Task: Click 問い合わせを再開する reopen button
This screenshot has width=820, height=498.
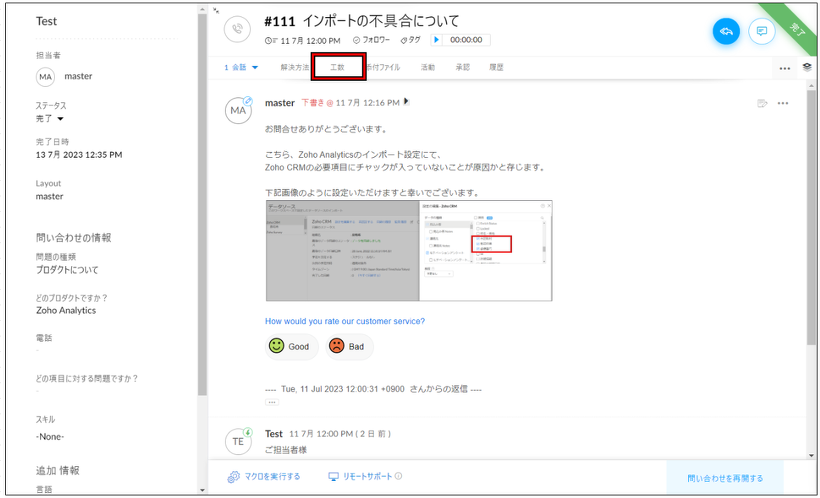Action: (725, 478)
